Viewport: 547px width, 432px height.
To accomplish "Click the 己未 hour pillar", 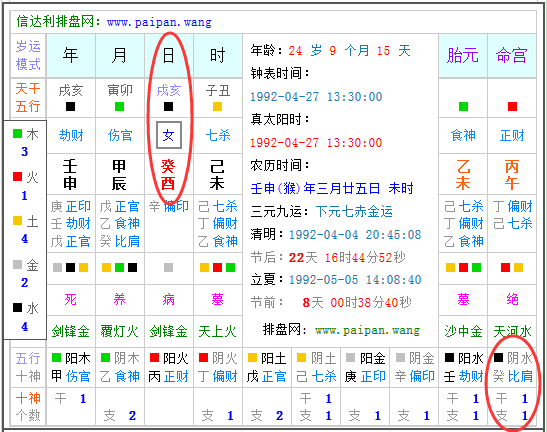I will [x=217, y=174].
